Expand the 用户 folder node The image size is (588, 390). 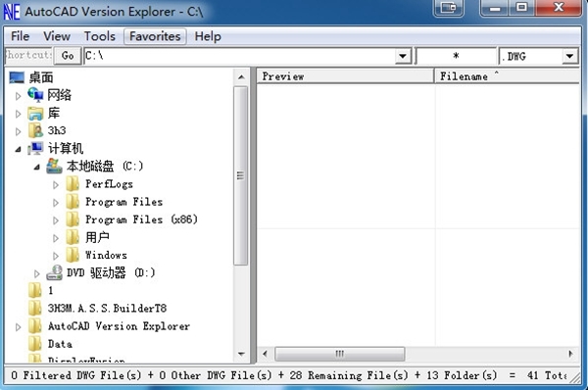(x=56, y=238)
